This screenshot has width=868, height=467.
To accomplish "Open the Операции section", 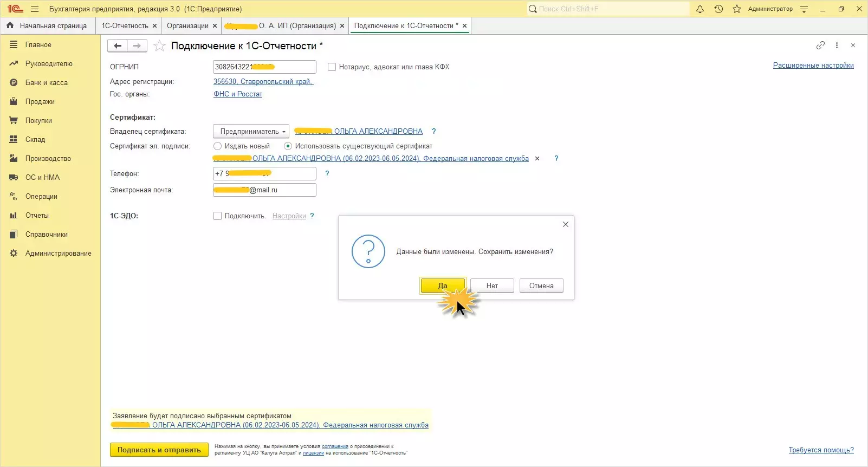I will coord(50,197).
